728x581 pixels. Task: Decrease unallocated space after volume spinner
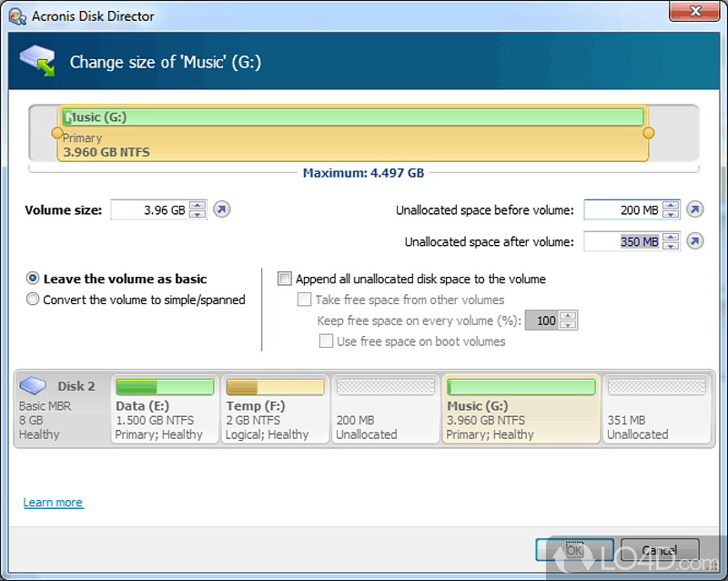(671, 245)
